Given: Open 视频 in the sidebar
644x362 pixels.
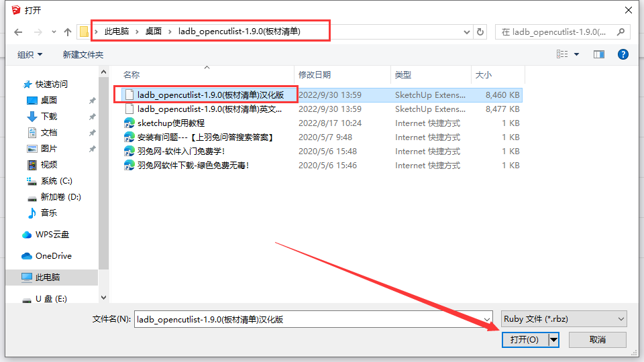Looking at the screenshot, I should [x=42, y=165].
